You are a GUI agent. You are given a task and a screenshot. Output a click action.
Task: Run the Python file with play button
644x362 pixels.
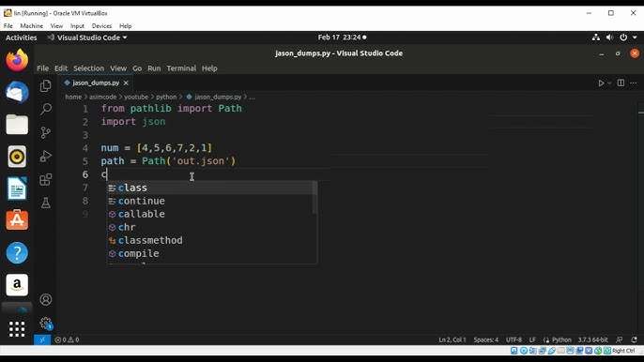[601, 83]
